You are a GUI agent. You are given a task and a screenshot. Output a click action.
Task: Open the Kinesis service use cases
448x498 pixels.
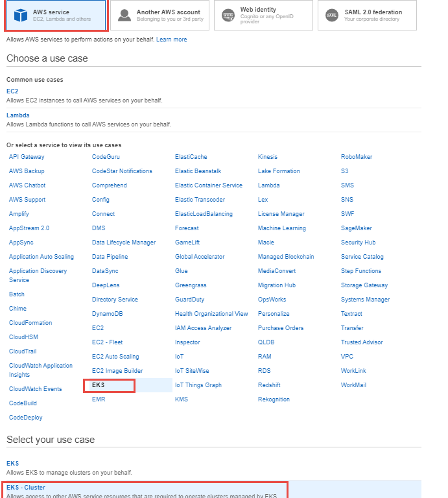(x=268, y=156)
